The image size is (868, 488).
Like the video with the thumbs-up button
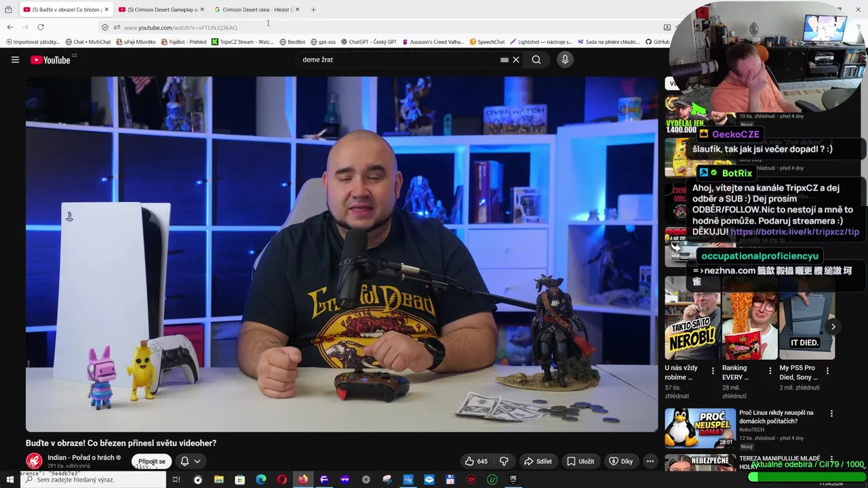tap(476, 461)
